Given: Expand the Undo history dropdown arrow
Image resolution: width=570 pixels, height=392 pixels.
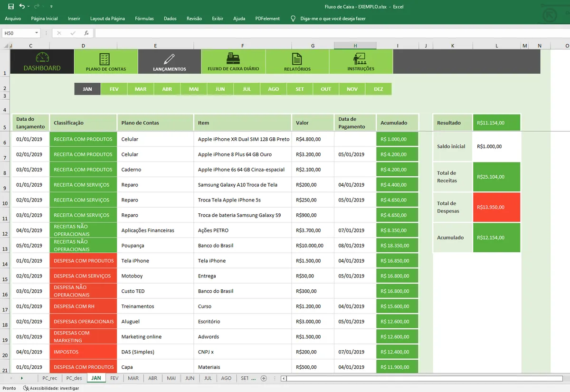Looking at the screenshot, I should point(28,7).
